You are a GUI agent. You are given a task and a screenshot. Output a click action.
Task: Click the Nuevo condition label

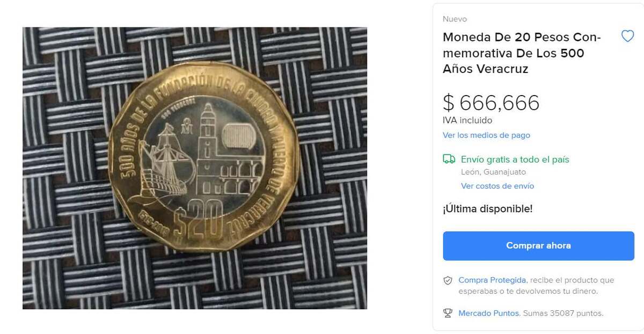[x=455, y=19]
